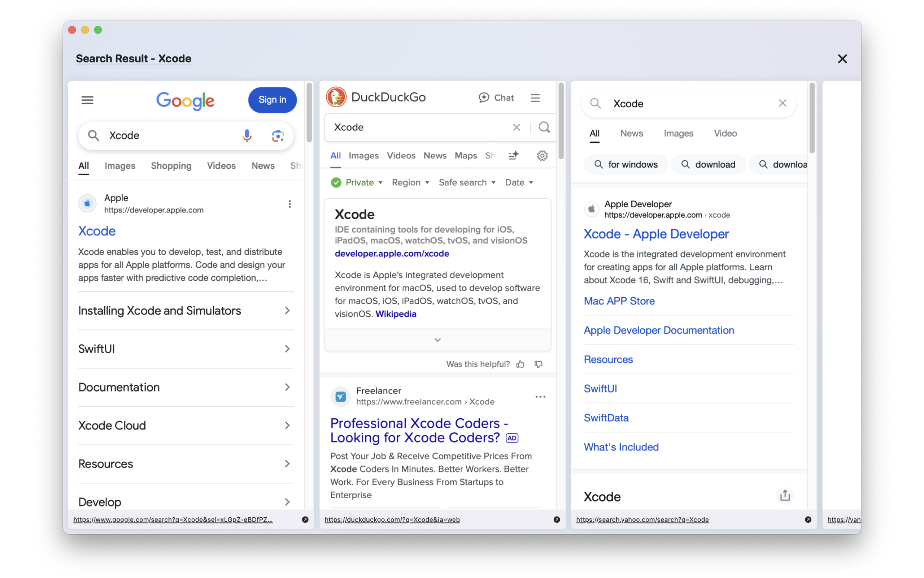Open Google hamburger menu
This screenshot has width=924, height=578.
pyautogui.click(x=87, y=100)
